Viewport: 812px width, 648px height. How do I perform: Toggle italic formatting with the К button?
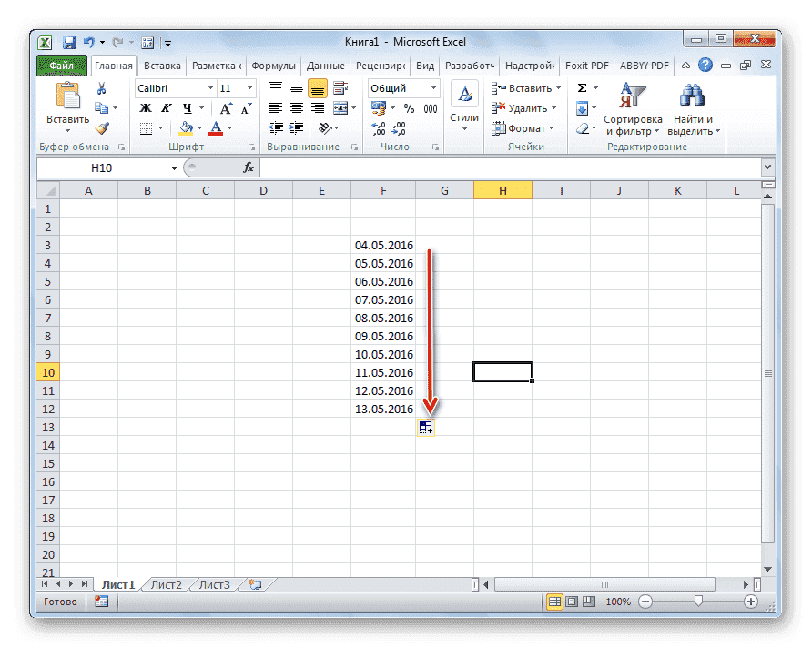[167, 107]
